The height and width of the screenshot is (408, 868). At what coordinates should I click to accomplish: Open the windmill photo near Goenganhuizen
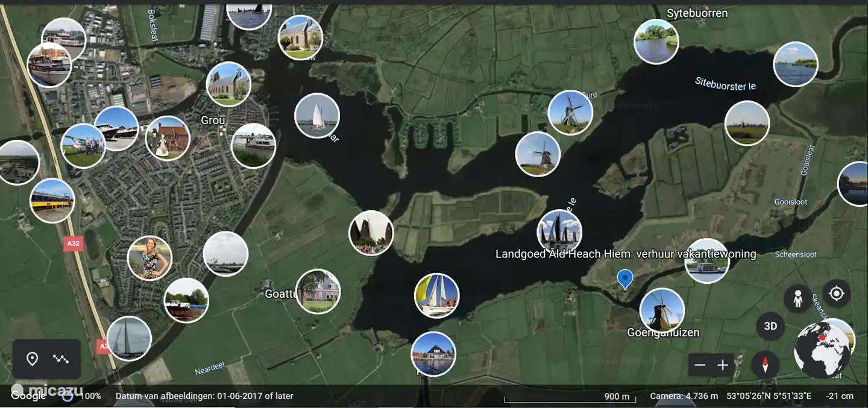click(x=661, y=309)
